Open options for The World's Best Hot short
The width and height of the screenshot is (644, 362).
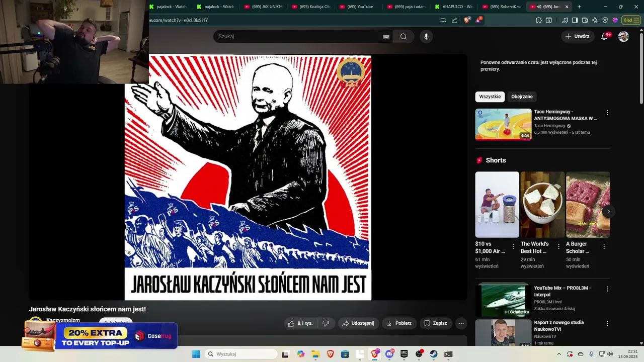tap(558, 246)
